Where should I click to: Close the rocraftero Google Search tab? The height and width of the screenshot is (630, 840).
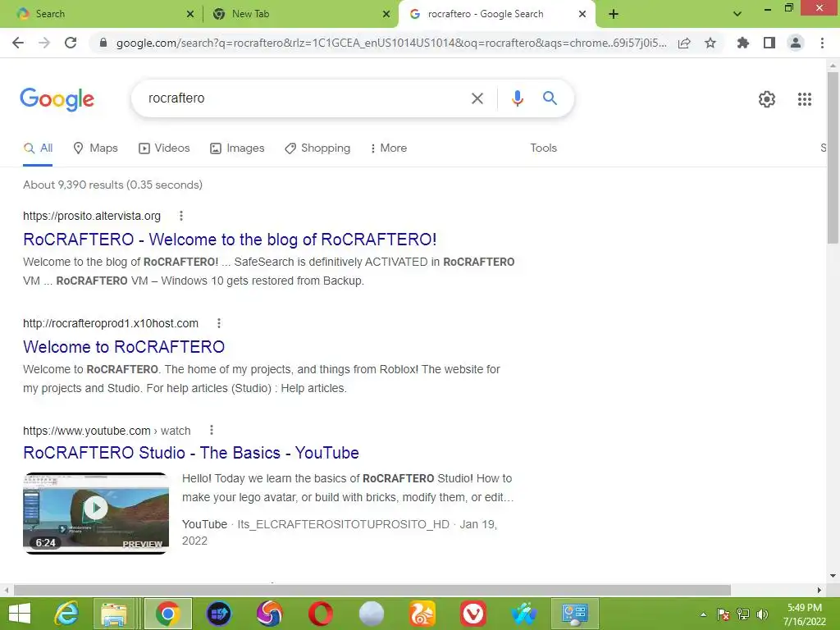point(582,15)
